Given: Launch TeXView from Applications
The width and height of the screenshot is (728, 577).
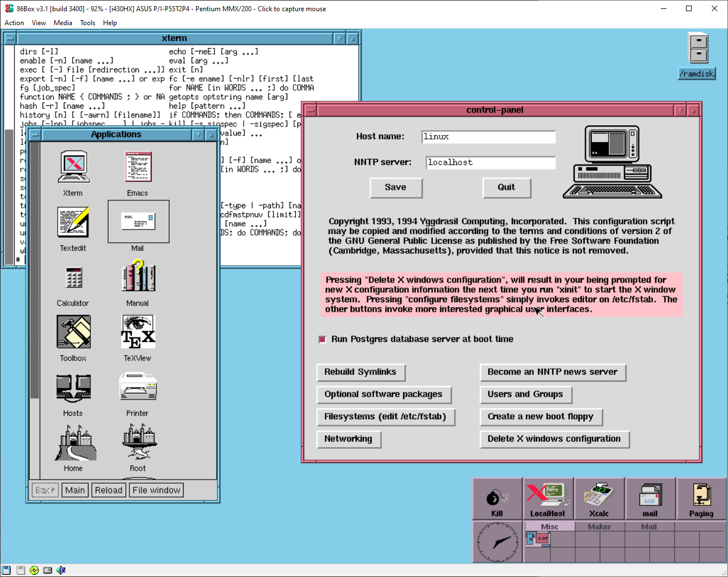Looking at the screenshot, I should click(x=138, y=332).
